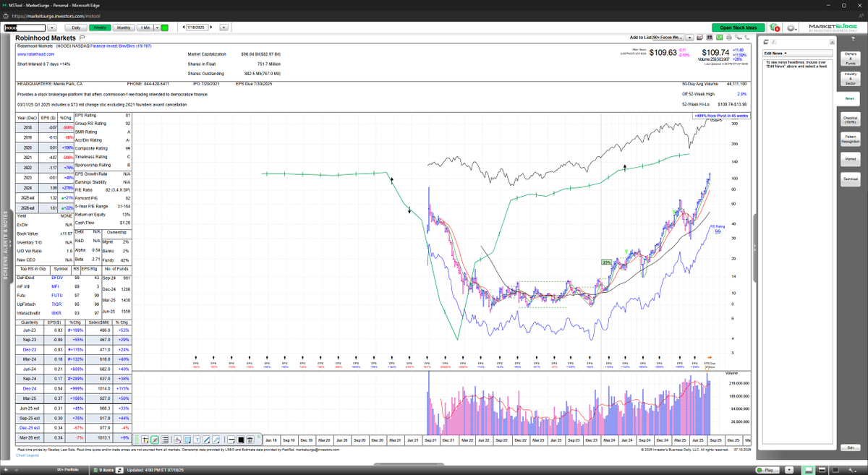
Task: Select the text annotation tool
Action: pos(197,440)
